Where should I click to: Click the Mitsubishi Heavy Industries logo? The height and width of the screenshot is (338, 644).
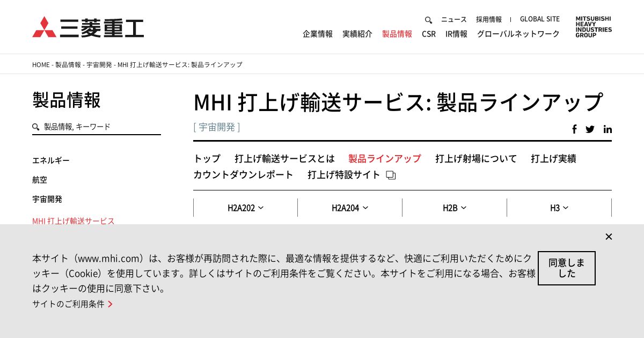tap(88, 27)
